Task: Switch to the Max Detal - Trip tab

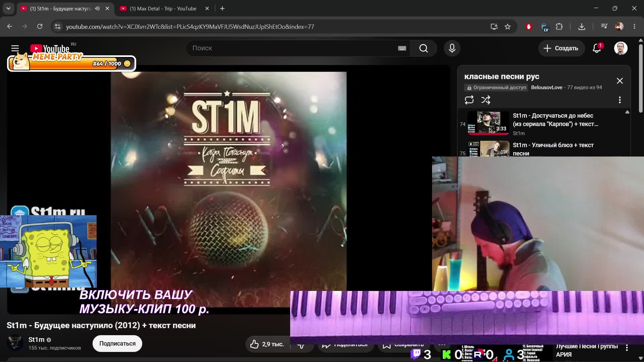Action: click(163, 8)
